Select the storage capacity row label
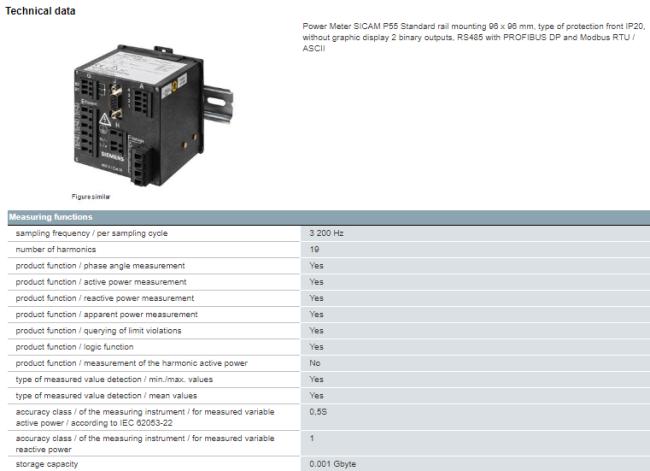Image resolution: width=650 pixels, height=471 pixels. click(x=48, y=463)
